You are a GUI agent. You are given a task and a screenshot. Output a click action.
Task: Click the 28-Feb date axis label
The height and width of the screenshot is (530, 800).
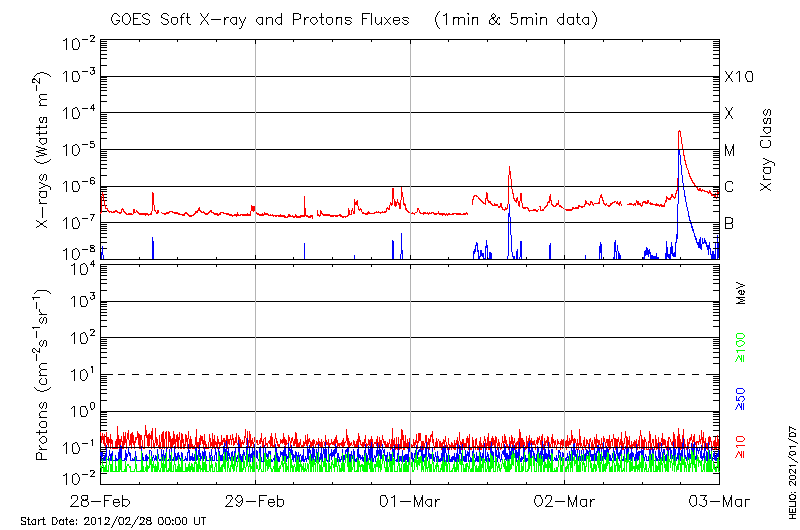tap(101, 500)
